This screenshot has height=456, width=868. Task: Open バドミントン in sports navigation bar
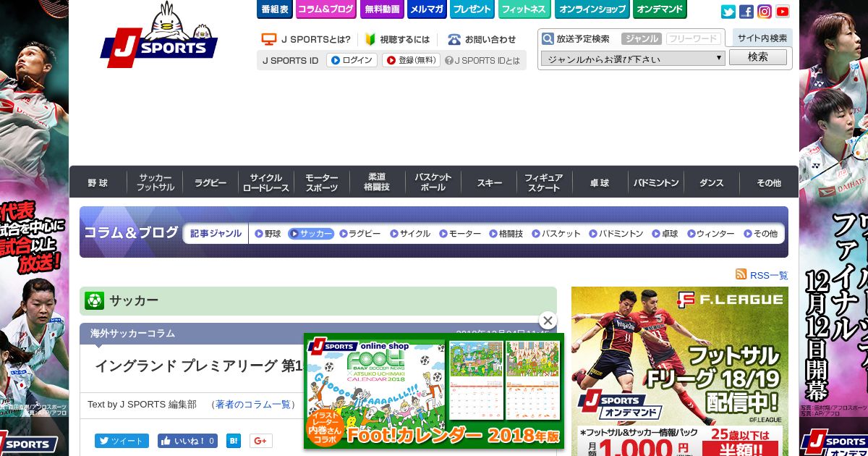click(x=656, y=182)
